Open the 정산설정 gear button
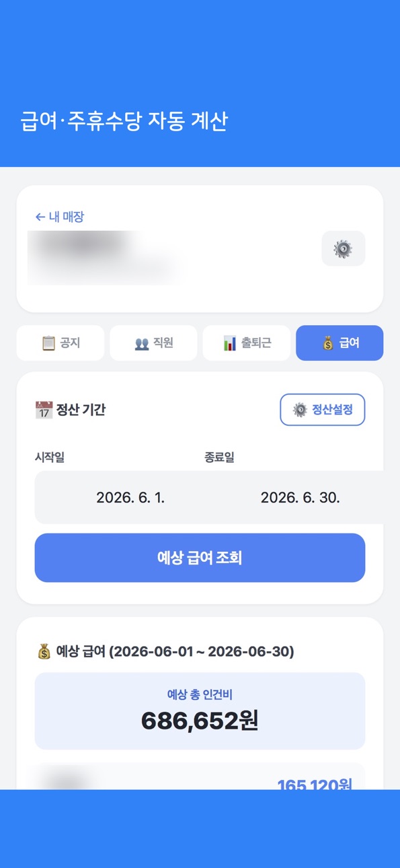The width and height of the screenshot is (400, 868). (322, 409)
